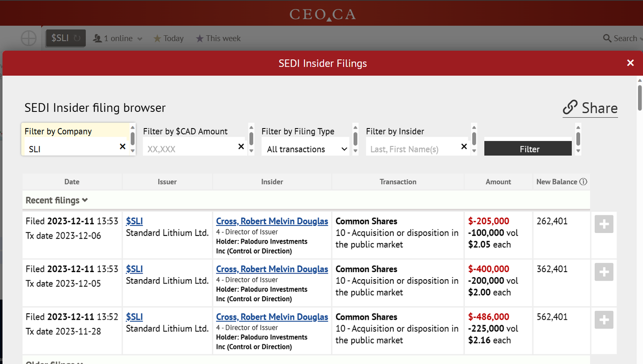
Task: Open Cross, Robert insider link for $-205,000 row
Action: 272,221
